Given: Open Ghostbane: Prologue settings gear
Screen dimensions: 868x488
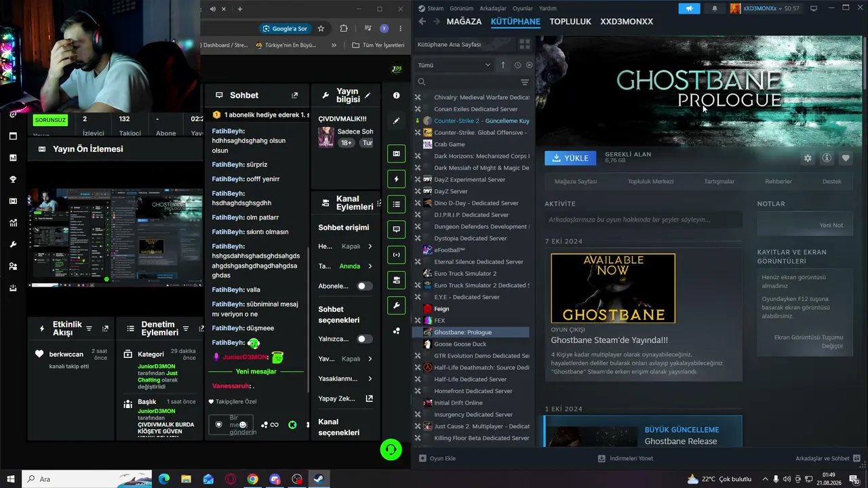Looking at the screenshot, I should coord(808,158).
